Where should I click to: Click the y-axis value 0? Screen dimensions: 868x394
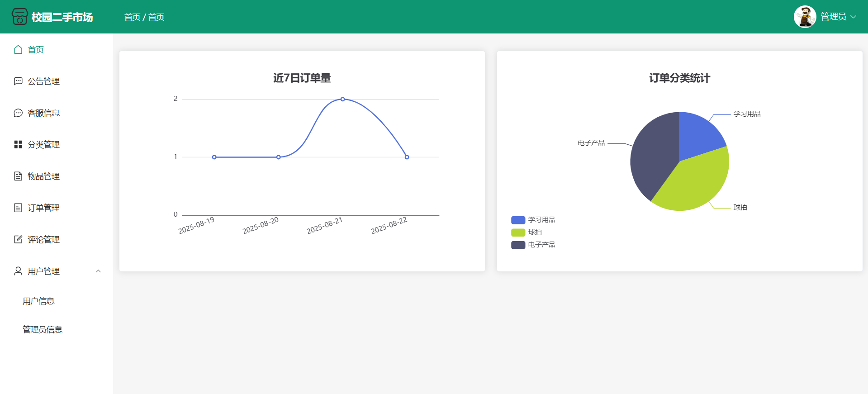click(x=175, y=214)
